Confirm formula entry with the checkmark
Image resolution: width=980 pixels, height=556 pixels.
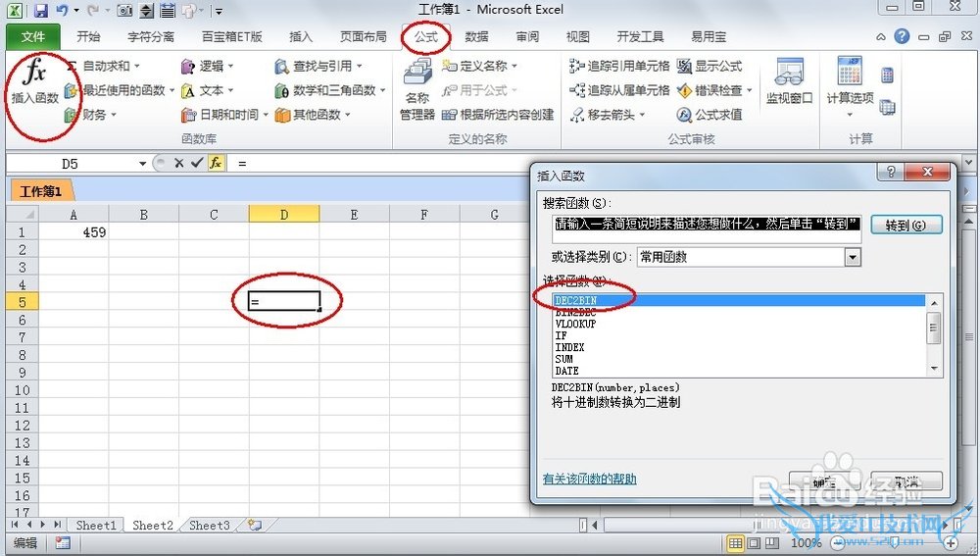tap(197, 163)
